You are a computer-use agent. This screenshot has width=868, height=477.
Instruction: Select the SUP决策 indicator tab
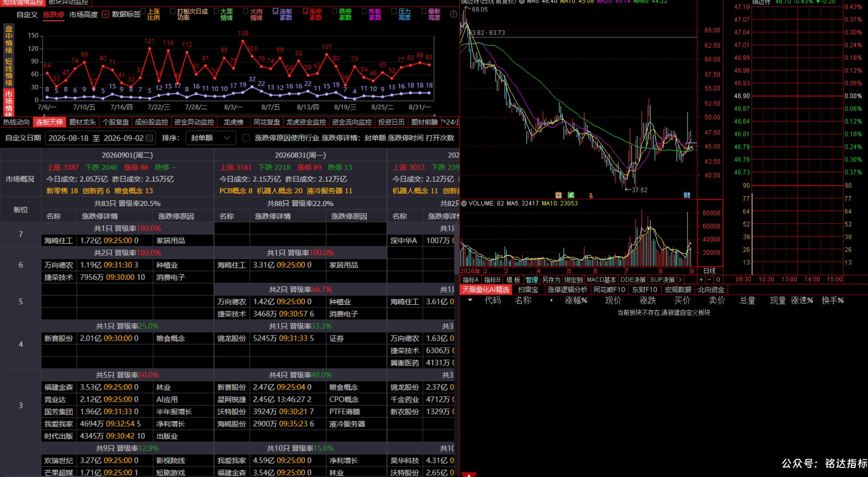coord(662,280)
